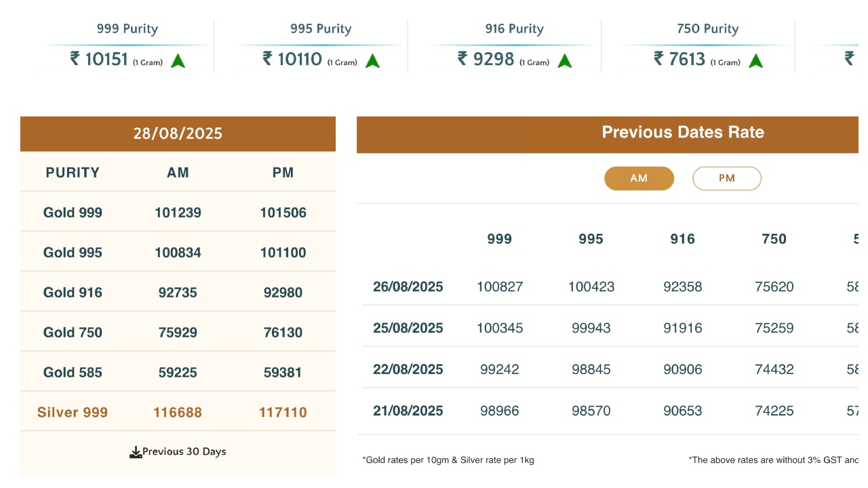Screen dimensions: 868x488
Task: Click the download icon for Previous 30 Days
Action: pos(136,452)
